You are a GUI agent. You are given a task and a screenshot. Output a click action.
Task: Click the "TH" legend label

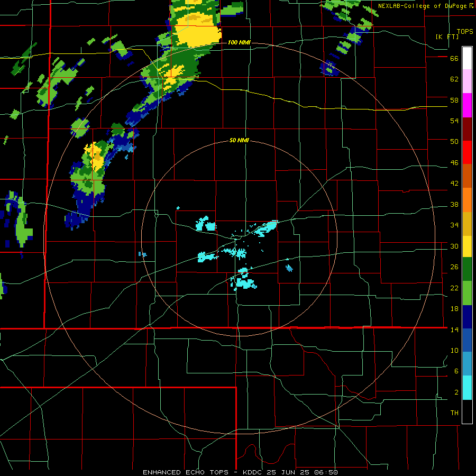click(x=454, y=413)
